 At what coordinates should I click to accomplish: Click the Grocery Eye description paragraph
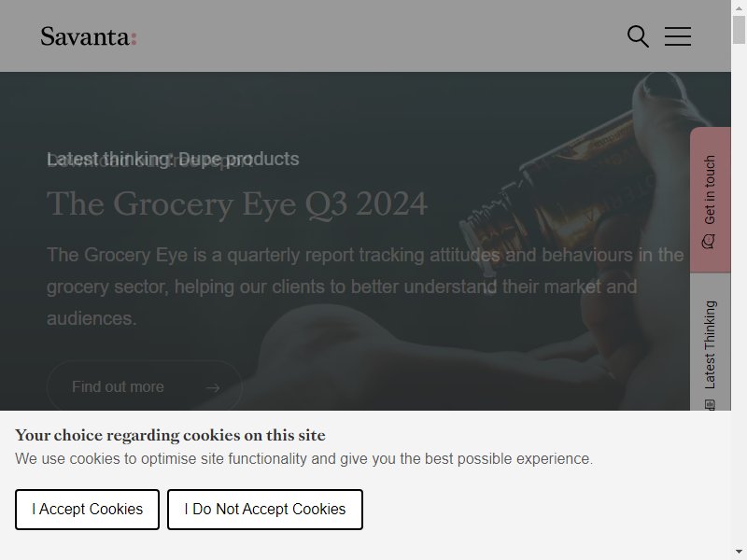[x=365, y=287]
